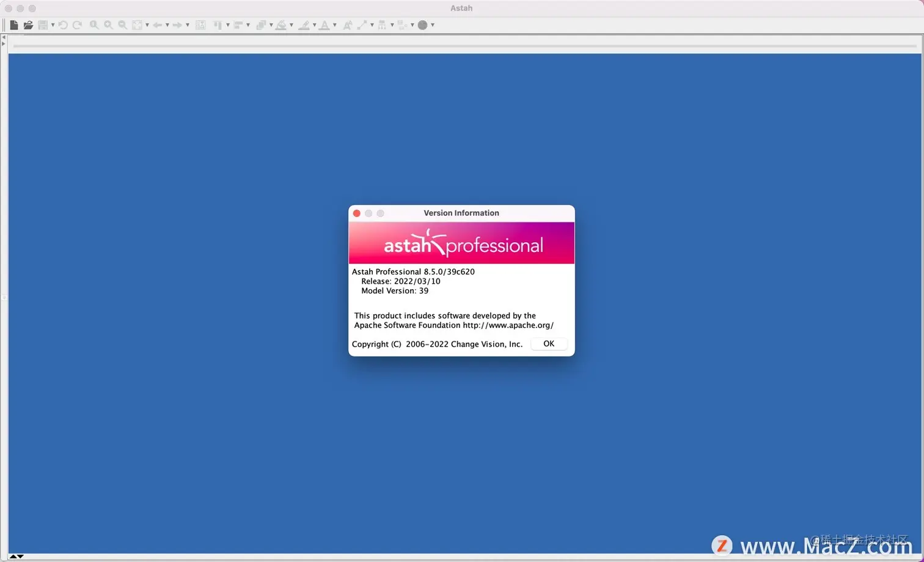Open an existing project via folder icon

(x=28, y=25)
